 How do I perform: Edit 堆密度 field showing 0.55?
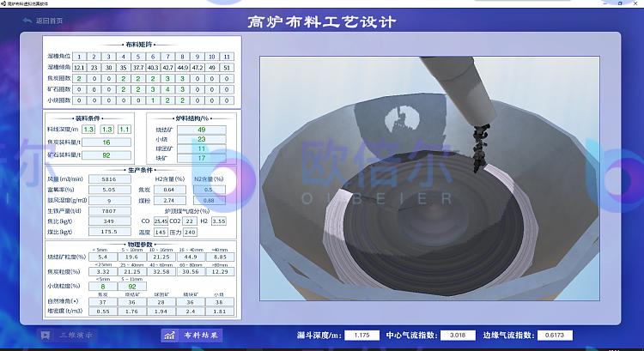pyautogui.click(x=103, y=312)
